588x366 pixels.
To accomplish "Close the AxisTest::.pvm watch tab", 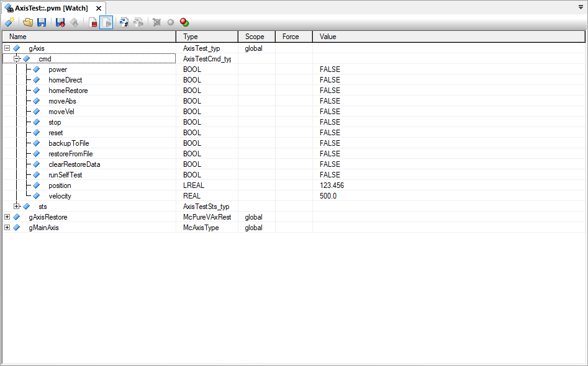I will tap(99, 8).
